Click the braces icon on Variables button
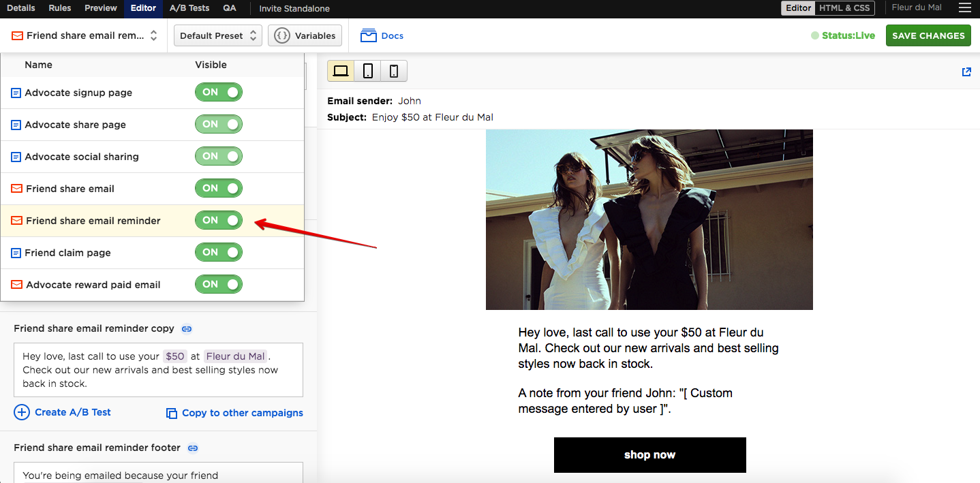 pyautogui.click(x=282, y=35)
